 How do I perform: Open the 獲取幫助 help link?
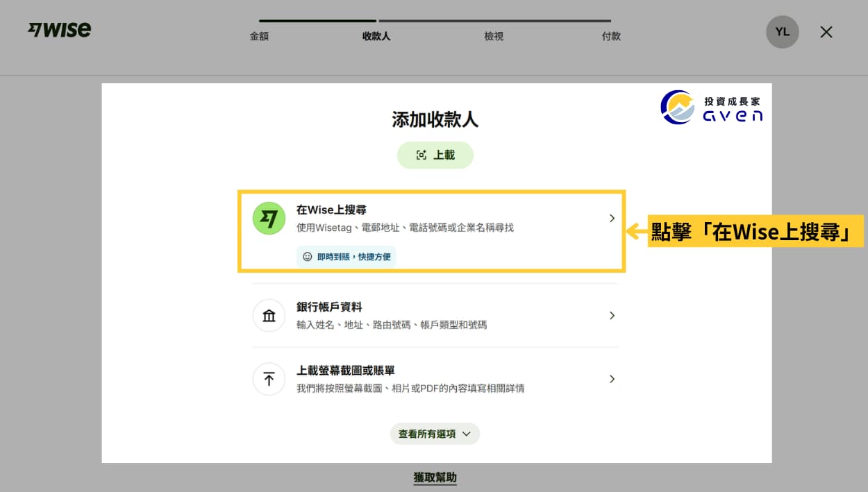coord(435,477)
